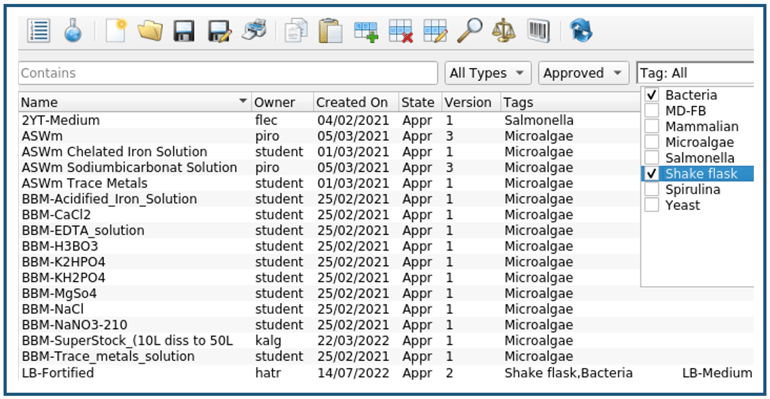Open the Approved state dropdown
This screenshot has height=399, width=770.
[x=583, y=73]
